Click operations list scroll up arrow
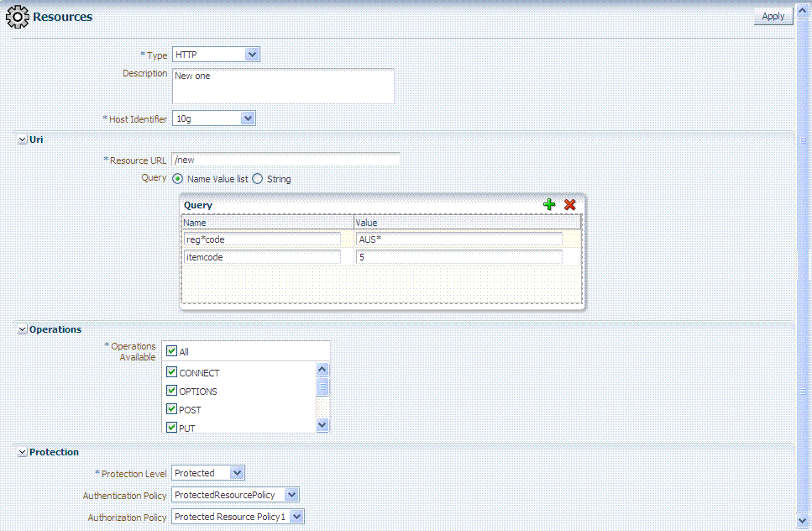The height and width of the screenshot is (531, 812). tap(322, 370)
